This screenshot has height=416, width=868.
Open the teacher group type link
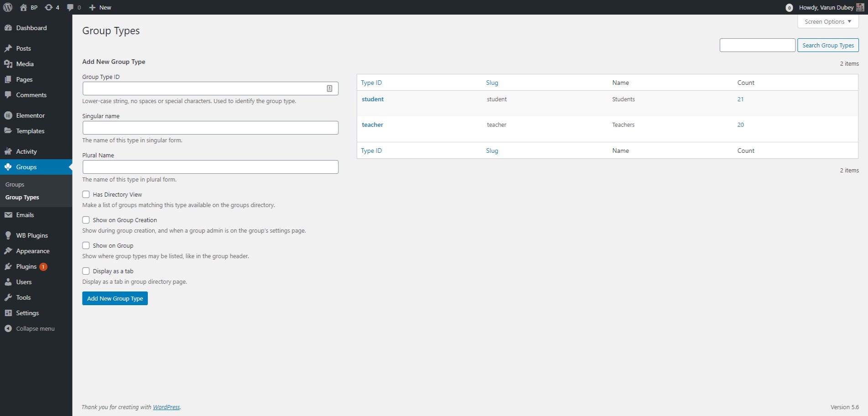tap(373, 125)
